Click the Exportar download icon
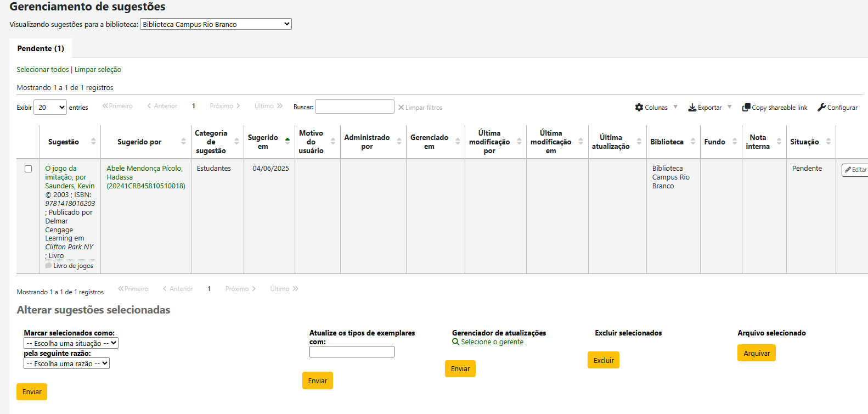 (x=692, y=108)
